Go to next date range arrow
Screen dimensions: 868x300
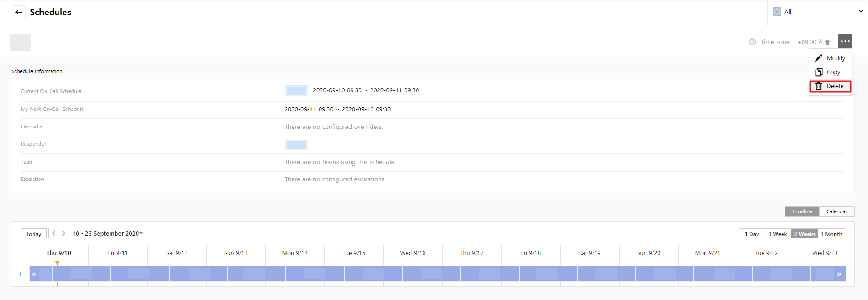[64, 233]
